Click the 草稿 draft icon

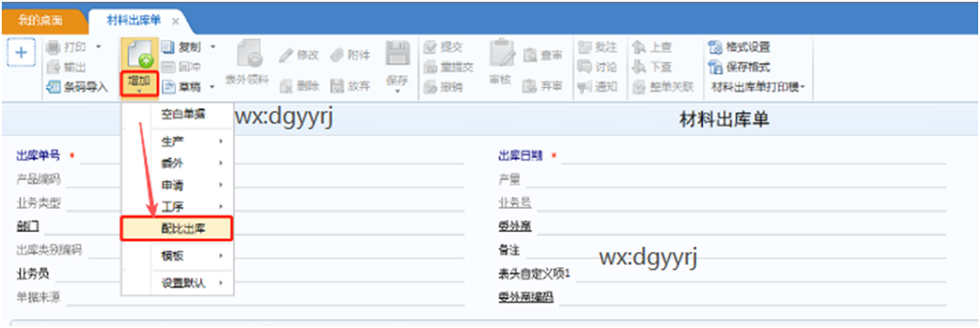(x=168, y=87)
